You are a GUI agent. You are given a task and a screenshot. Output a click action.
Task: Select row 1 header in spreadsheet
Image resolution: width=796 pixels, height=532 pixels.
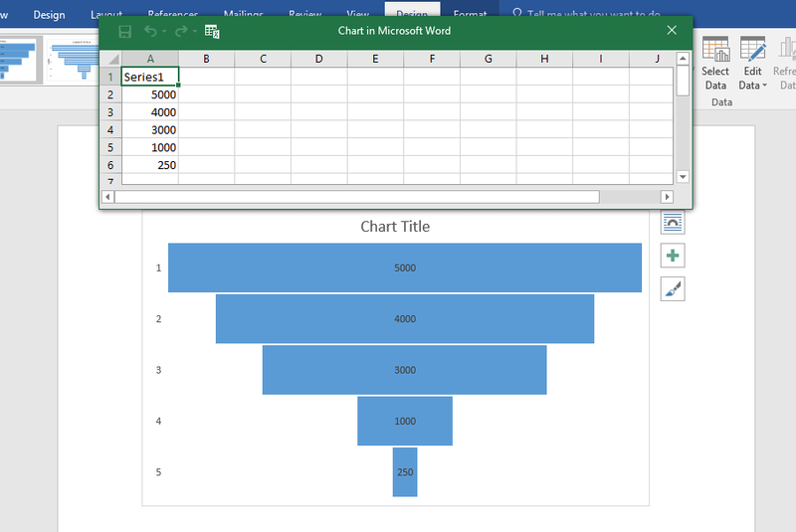point(110,78)
